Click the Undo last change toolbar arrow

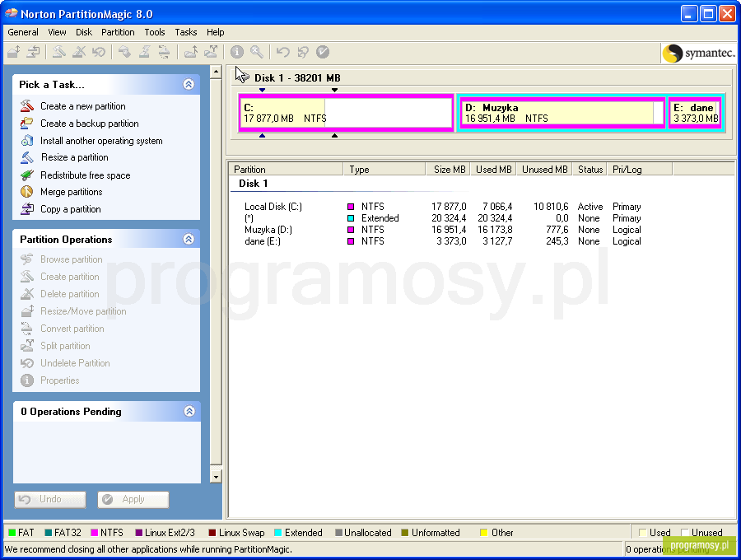(283, 52)
